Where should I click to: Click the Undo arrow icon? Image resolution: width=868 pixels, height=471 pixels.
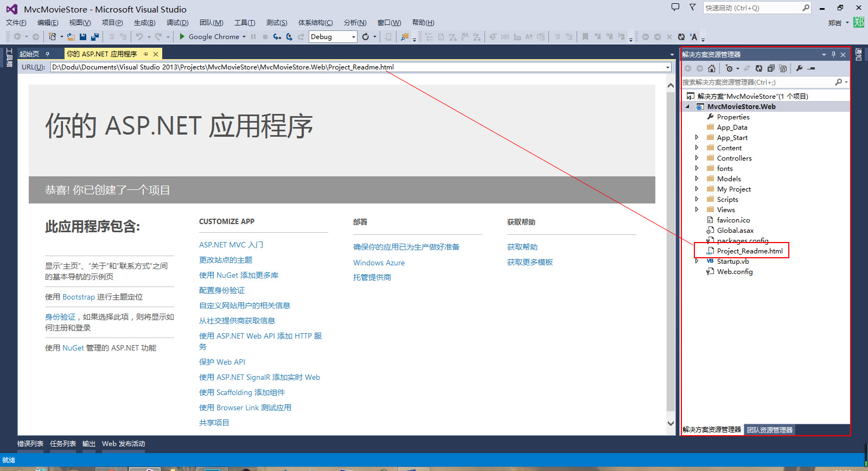(139, 37)
